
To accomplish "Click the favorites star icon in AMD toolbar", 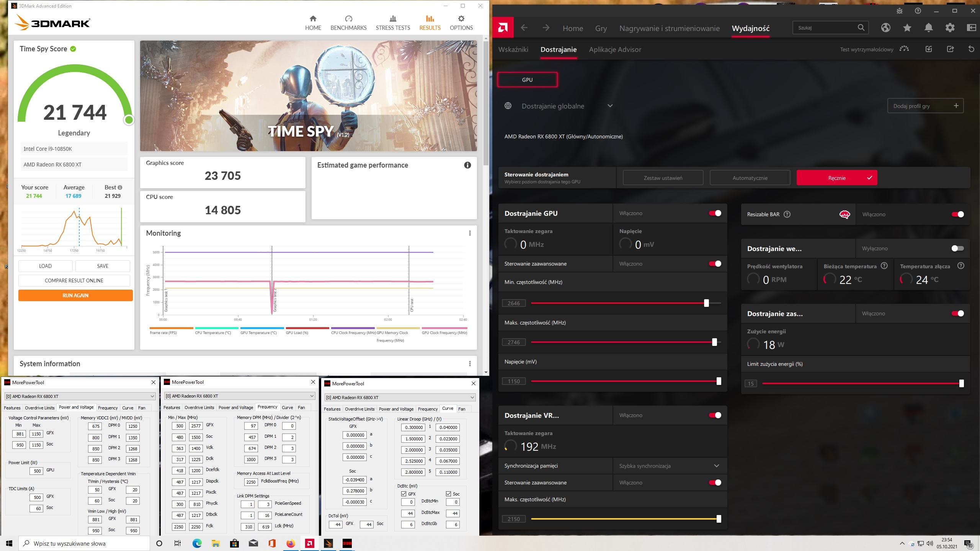I will pyautogui.click(x=907, y=28).
